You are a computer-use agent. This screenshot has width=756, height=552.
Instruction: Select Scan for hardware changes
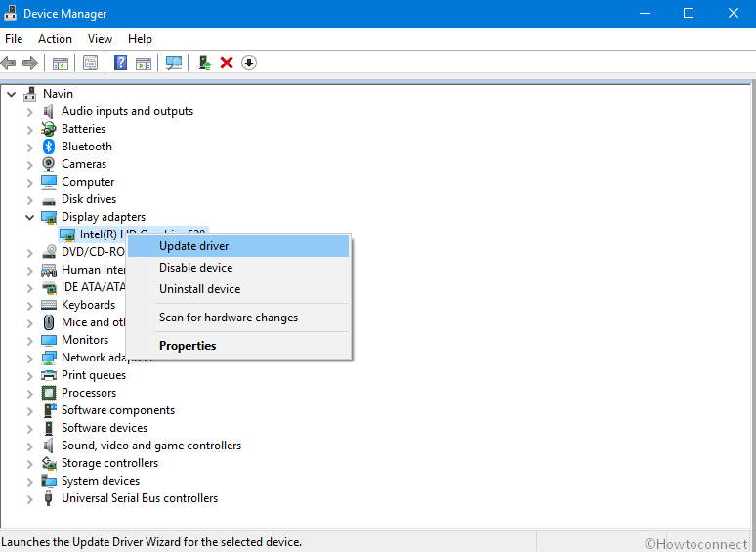(x=238, y=318)
